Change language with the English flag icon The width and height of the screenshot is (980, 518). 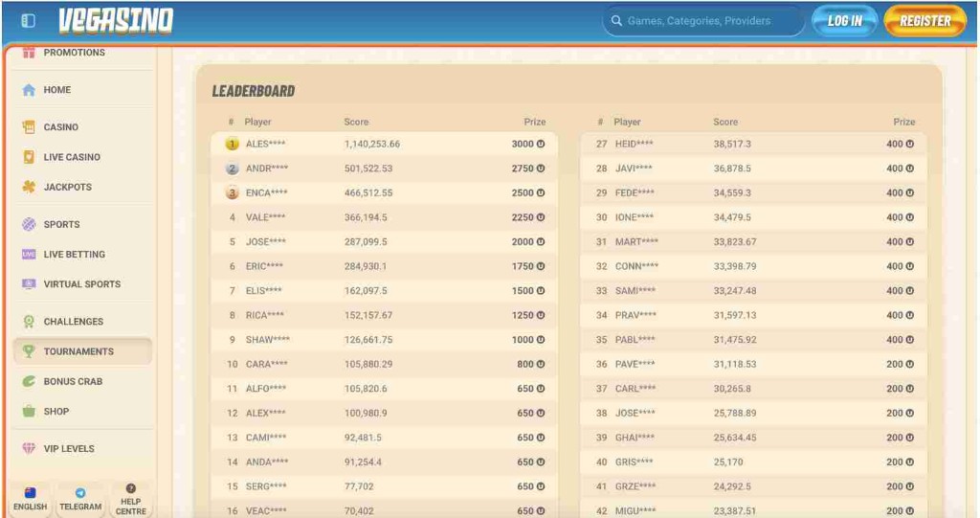pyautogui.click(x=30, y=493)
